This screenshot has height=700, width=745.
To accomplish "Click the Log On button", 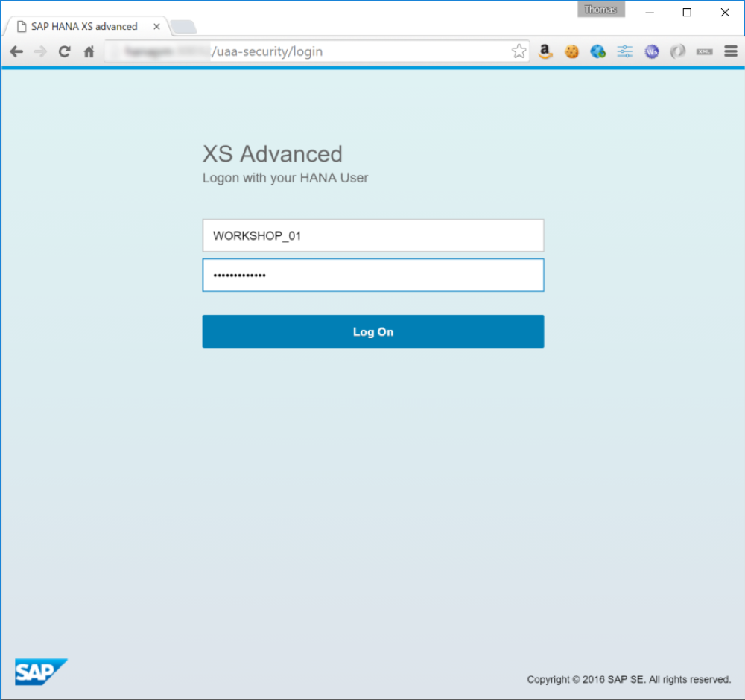I will [373, 331].
